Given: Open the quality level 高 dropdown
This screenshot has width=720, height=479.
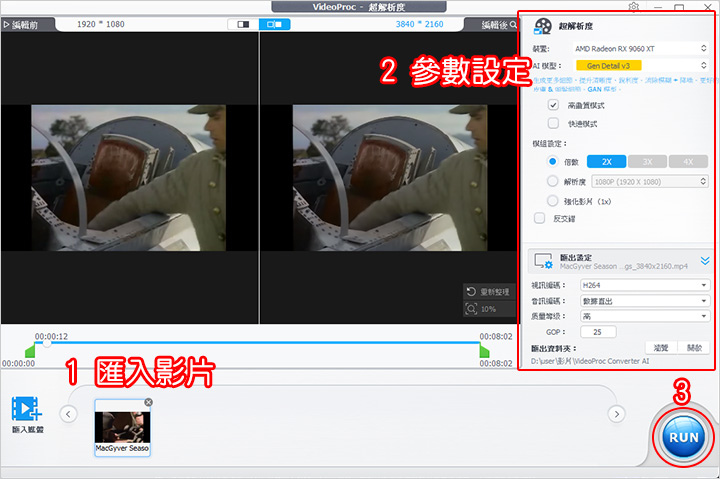Looking at the screenshot, I should pyautogui.click(x=645, y=316).
